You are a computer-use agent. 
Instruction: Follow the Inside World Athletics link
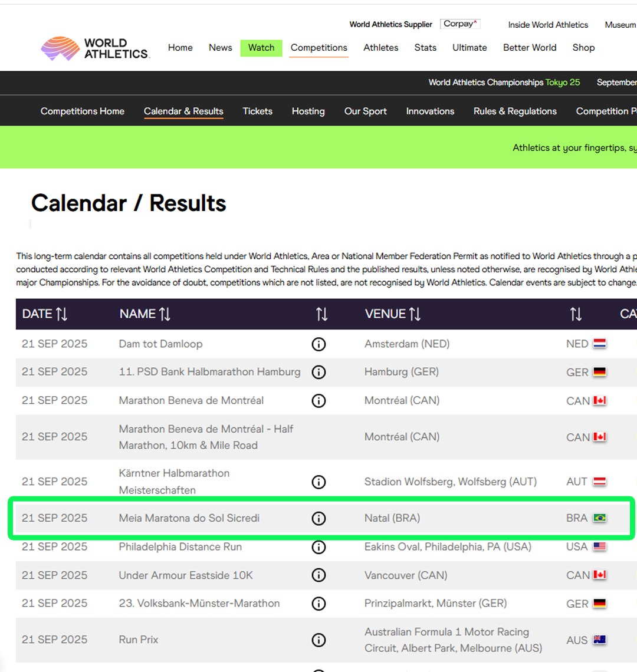point(548,25)
